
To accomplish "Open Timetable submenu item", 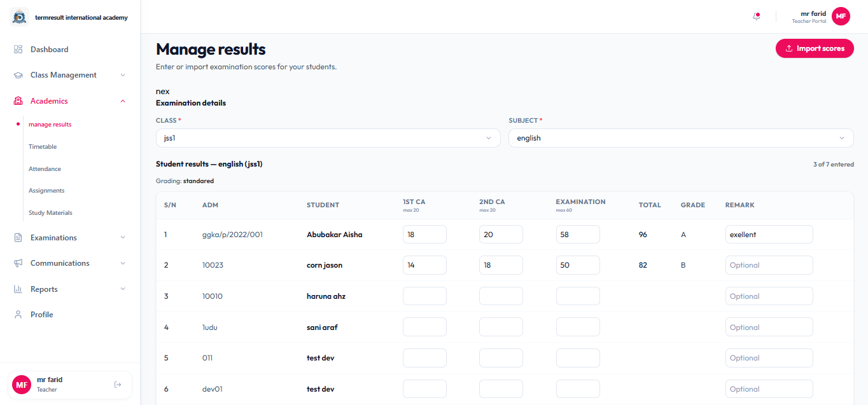I will point(43,147).
